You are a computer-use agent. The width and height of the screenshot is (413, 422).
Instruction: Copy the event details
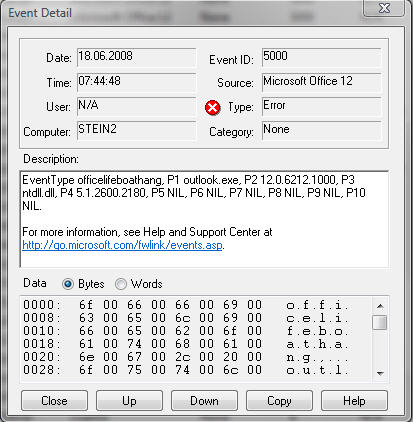279,401
